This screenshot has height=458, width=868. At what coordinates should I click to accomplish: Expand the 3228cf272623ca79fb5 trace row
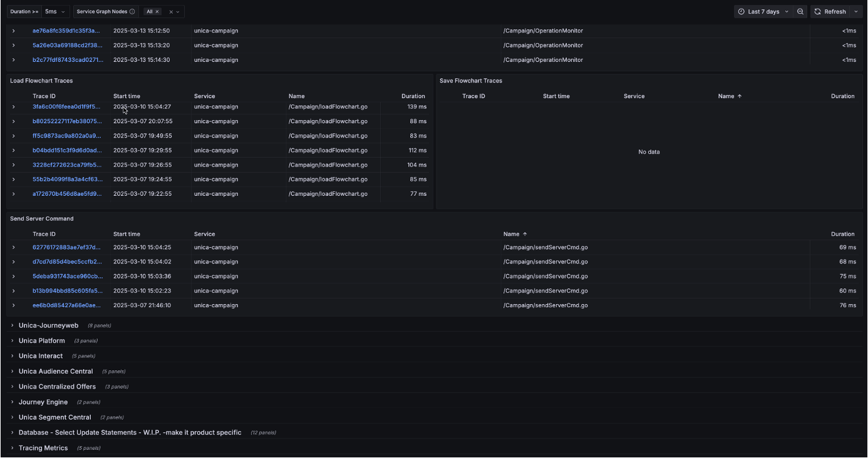13,165
